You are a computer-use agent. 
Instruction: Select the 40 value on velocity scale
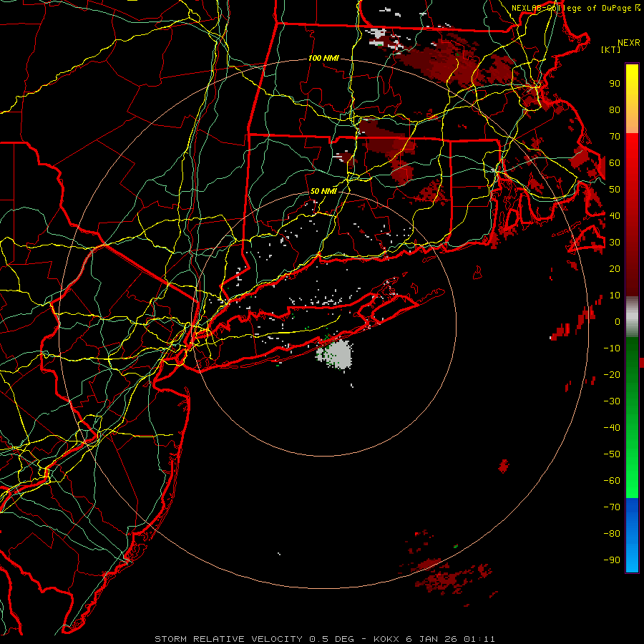[x=615, y=215]
